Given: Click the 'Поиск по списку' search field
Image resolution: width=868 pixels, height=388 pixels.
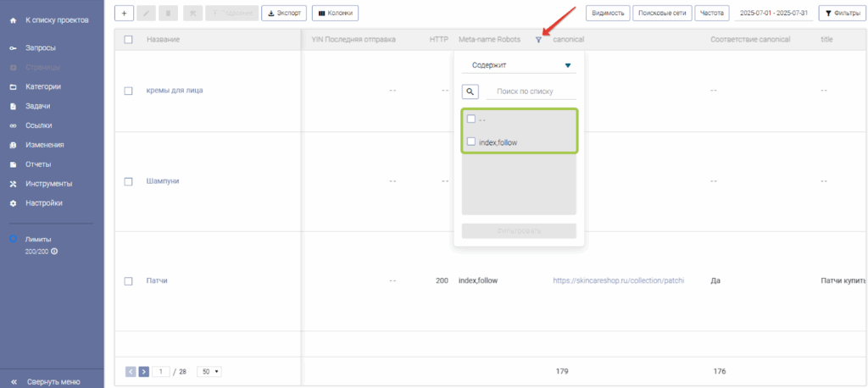Looking at the screenshot, I should tap(531, 91).
